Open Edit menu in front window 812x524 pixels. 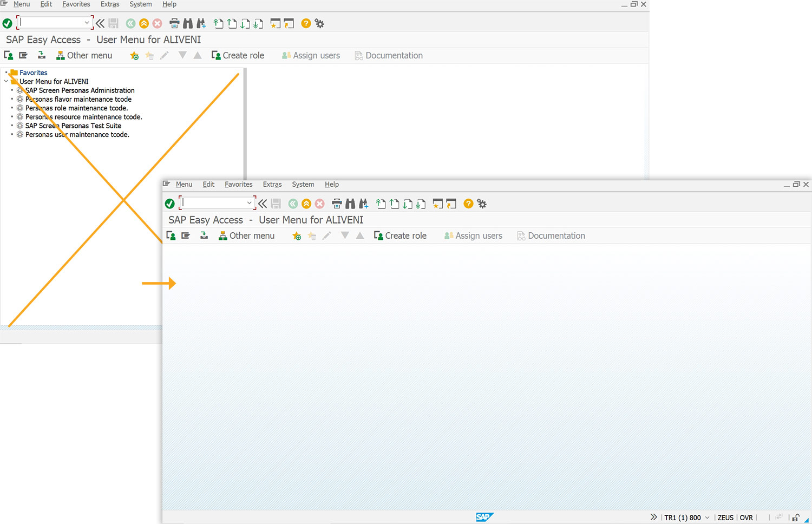click(208, 184)
